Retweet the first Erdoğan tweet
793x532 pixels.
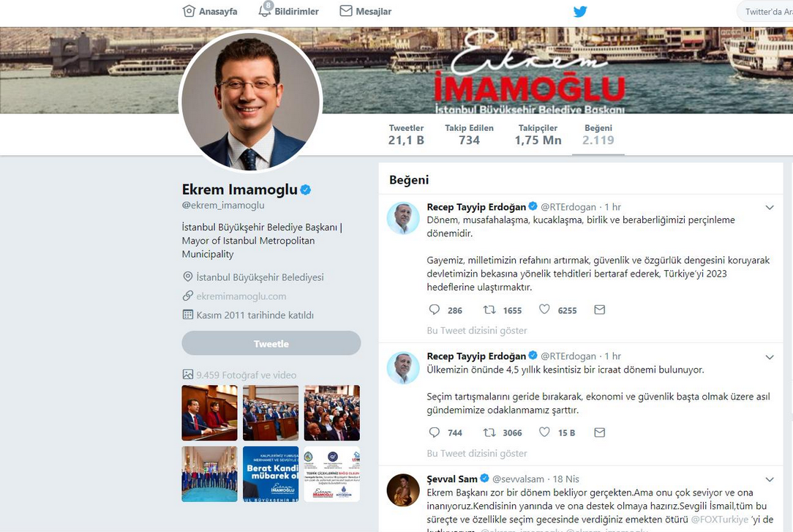(x=489, y=310)
